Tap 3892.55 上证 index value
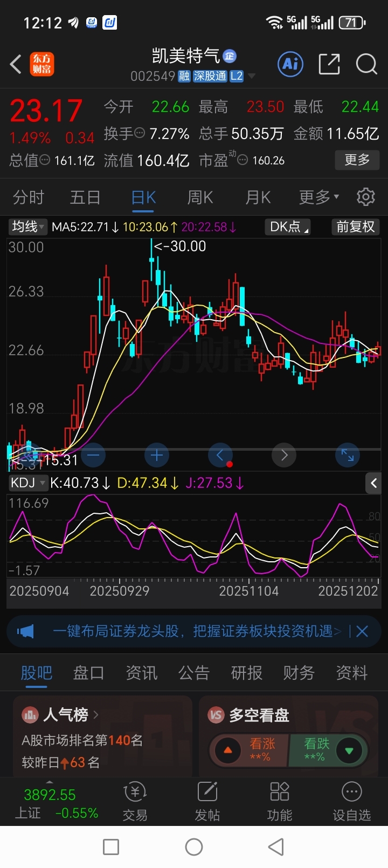Image resolution: width=388 pixels, height=868 pixels. pyautogui.click(x=50, y=795)
